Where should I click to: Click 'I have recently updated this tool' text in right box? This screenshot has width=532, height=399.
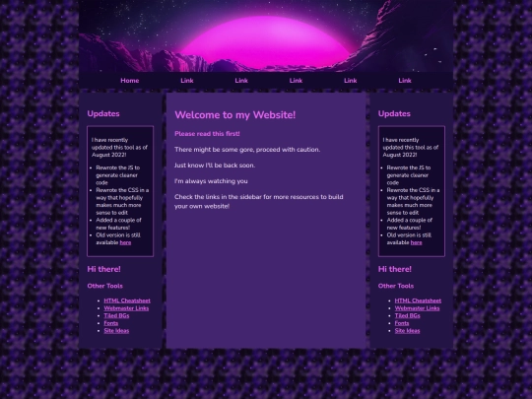coord(411,147)
